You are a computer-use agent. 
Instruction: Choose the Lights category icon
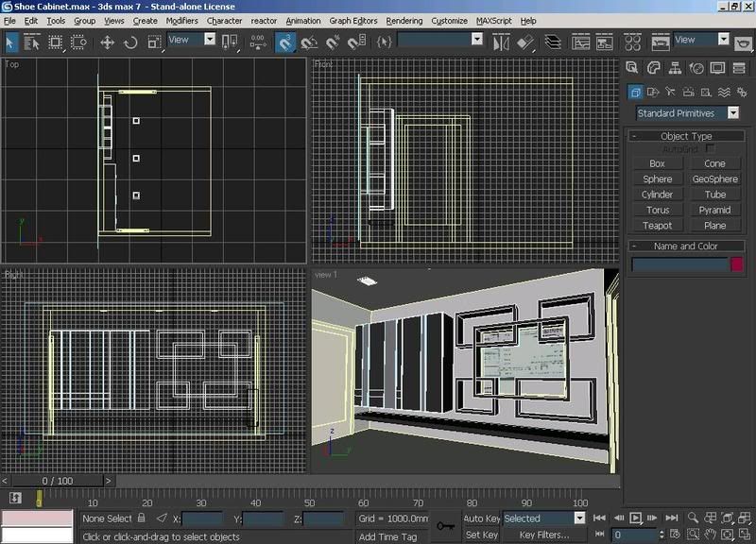point(670,92)
